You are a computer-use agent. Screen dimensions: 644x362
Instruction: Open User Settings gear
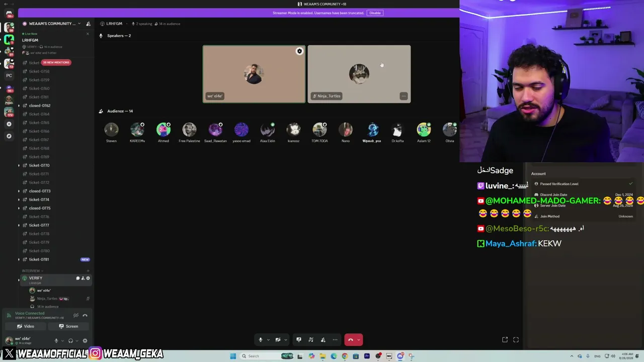[85, 341]
